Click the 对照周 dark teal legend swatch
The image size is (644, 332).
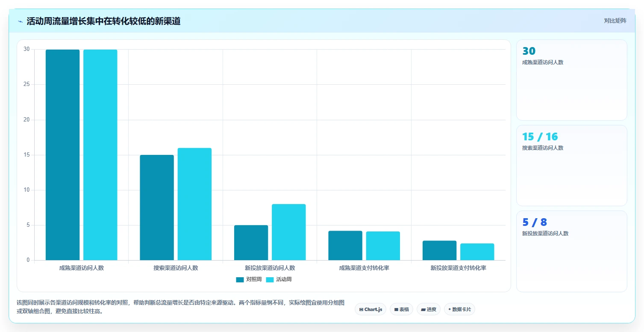[240, 280]
